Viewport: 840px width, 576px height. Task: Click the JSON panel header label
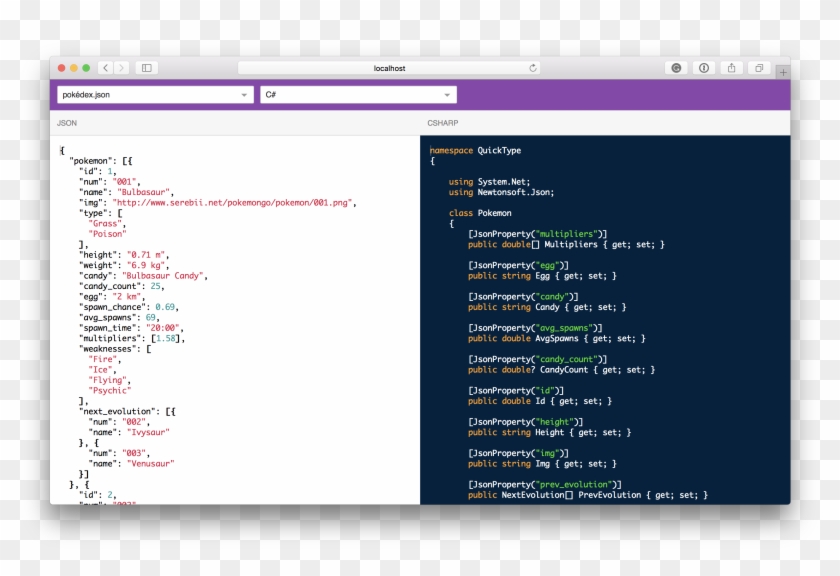pyautogui.click(x=67, y=123)
